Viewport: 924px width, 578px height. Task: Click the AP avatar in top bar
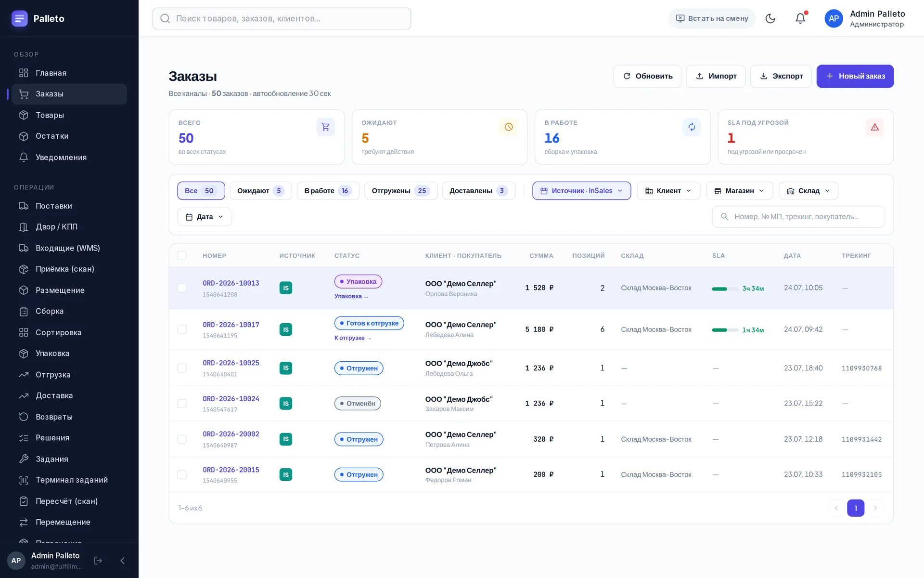(834, 18)
